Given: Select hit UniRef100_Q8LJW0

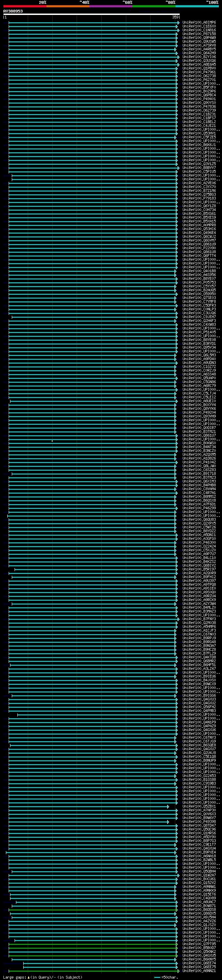Looking at the screenshot, I should 199,466.
